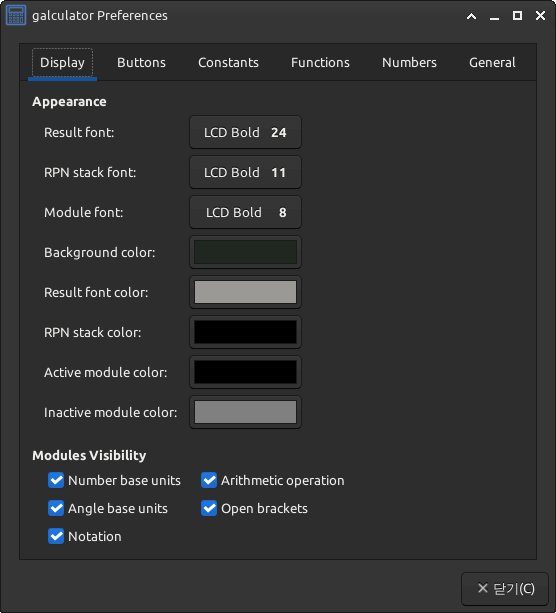Minimize the Preferences window
Viewport: 556px width, 613px height.
tap(494, 18)
